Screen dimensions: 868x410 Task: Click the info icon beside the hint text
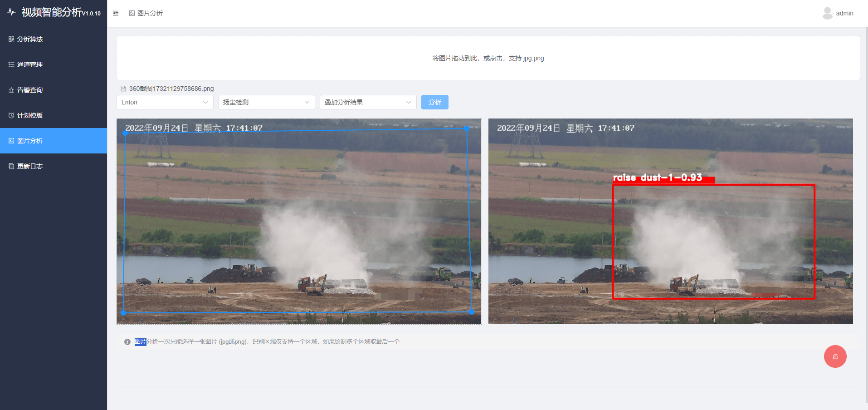click(x=127, y=342)
